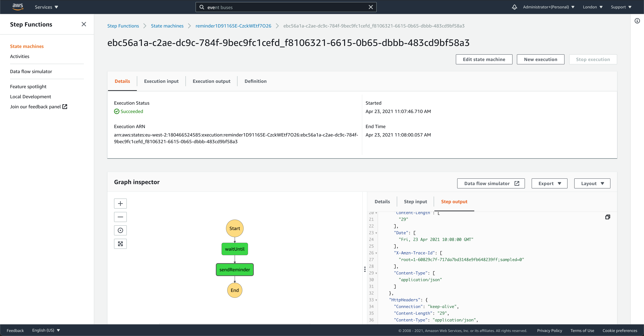Select the sendReminder state node
The height and width of the screenshot is (336, 644).
(x=234, y=269)
